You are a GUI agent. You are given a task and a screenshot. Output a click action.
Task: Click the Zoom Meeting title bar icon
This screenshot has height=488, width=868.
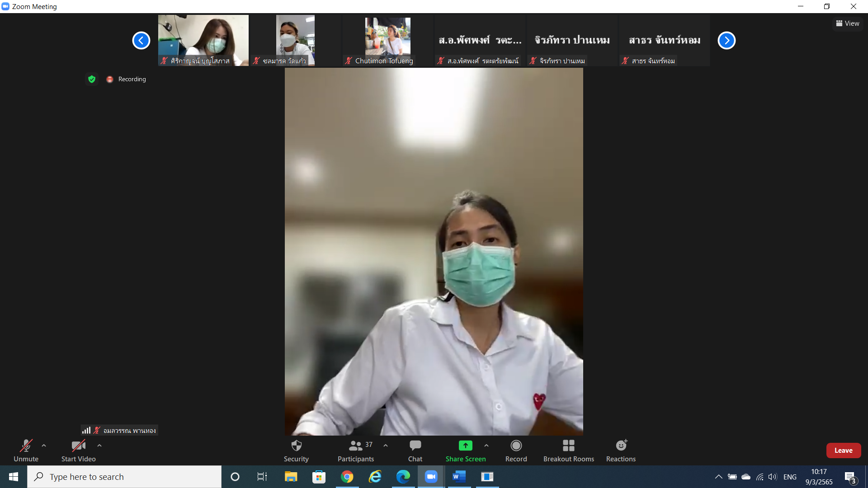5,6
